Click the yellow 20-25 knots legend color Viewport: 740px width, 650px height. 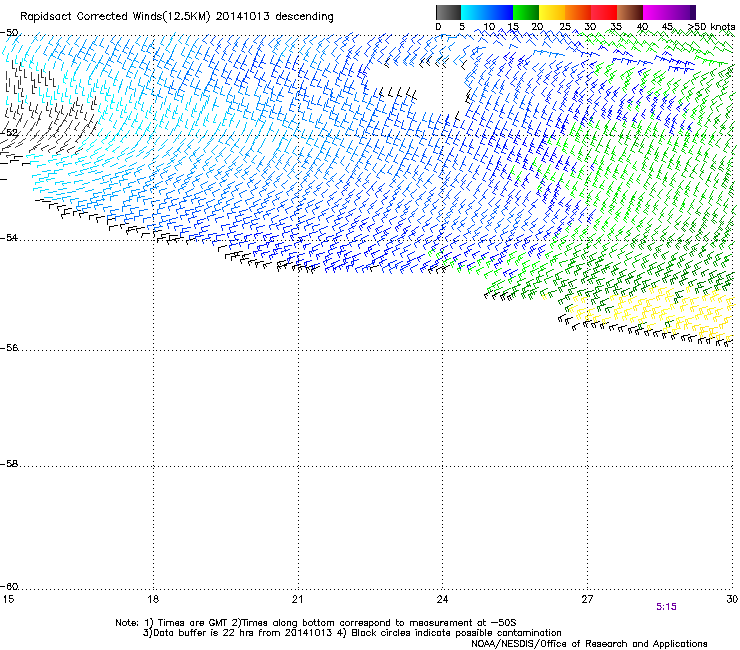click(x=552, y=12)
